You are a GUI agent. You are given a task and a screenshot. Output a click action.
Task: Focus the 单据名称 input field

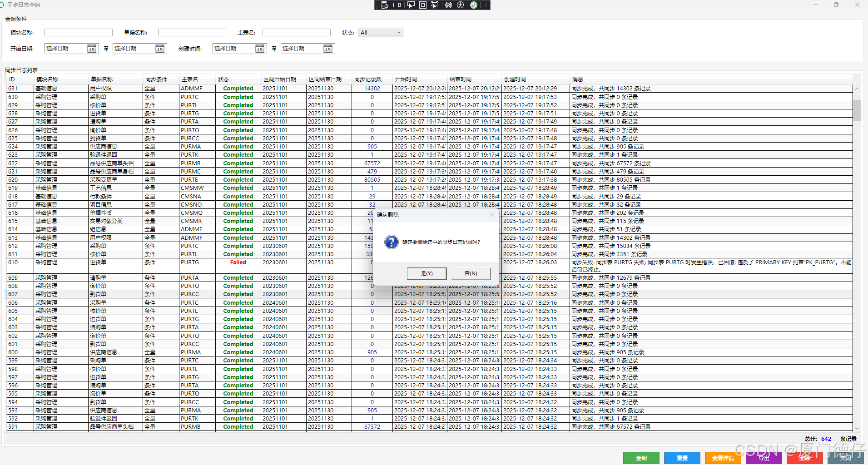(192, 33)
